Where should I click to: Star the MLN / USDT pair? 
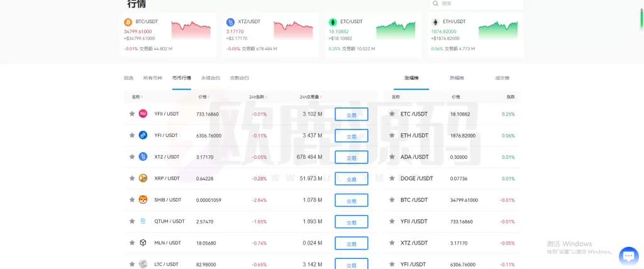(132, 243)
